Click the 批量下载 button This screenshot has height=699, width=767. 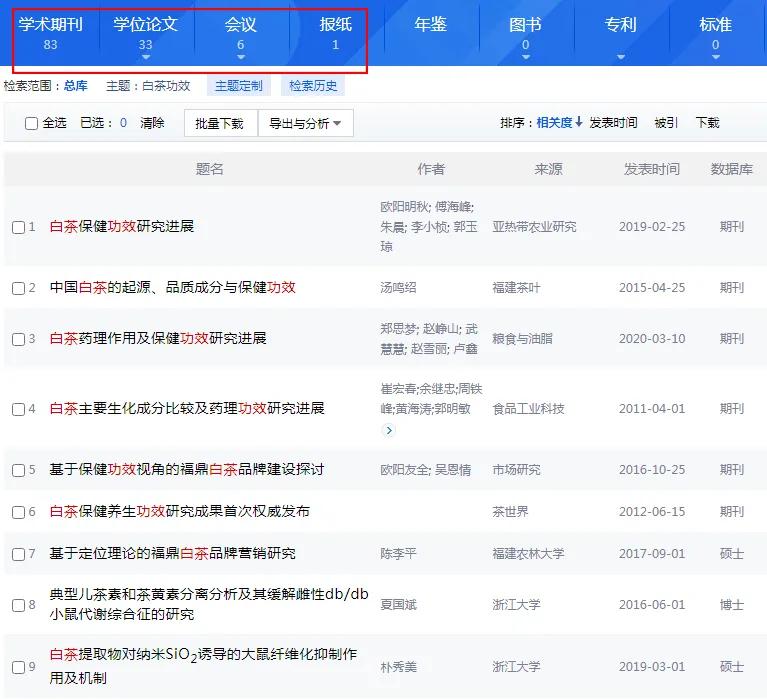(x=221, y=123)
